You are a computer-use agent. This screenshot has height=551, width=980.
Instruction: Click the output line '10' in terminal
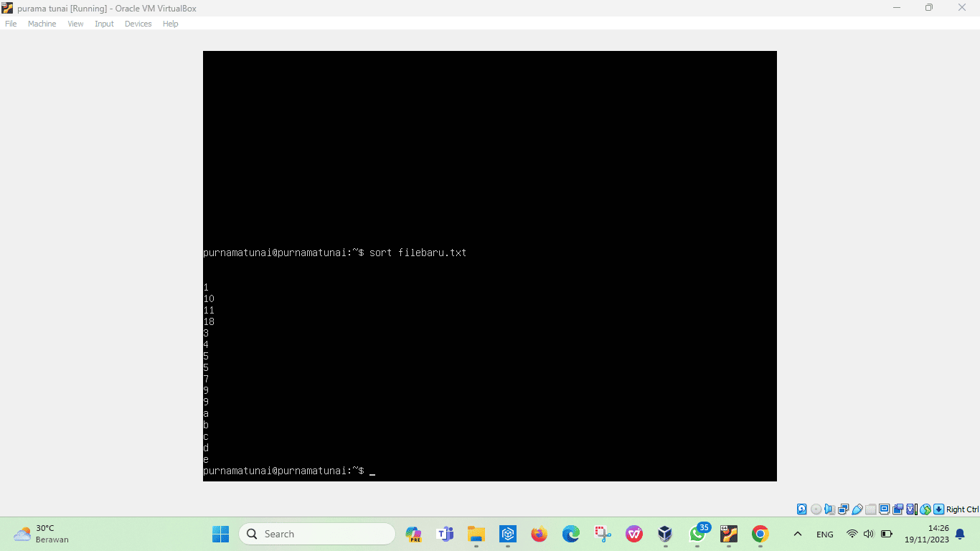(209, 298)
